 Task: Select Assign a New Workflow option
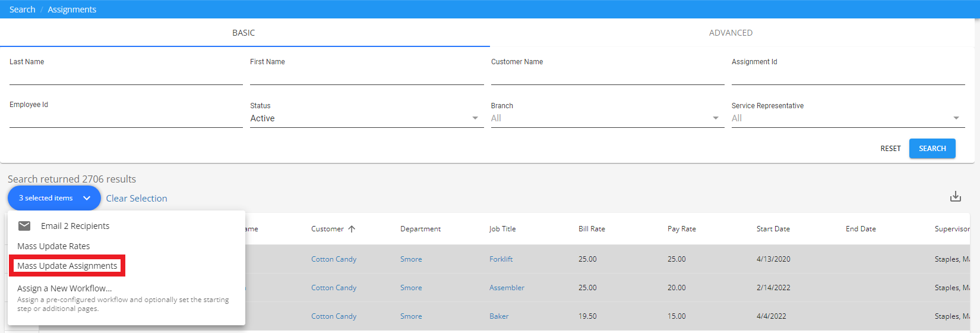coord(64,288)
